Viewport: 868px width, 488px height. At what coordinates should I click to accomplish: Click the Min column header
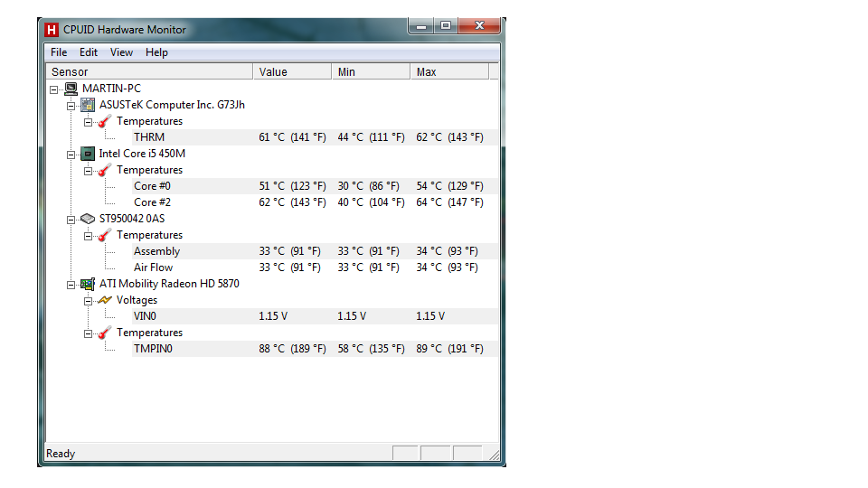pos(371,72)
